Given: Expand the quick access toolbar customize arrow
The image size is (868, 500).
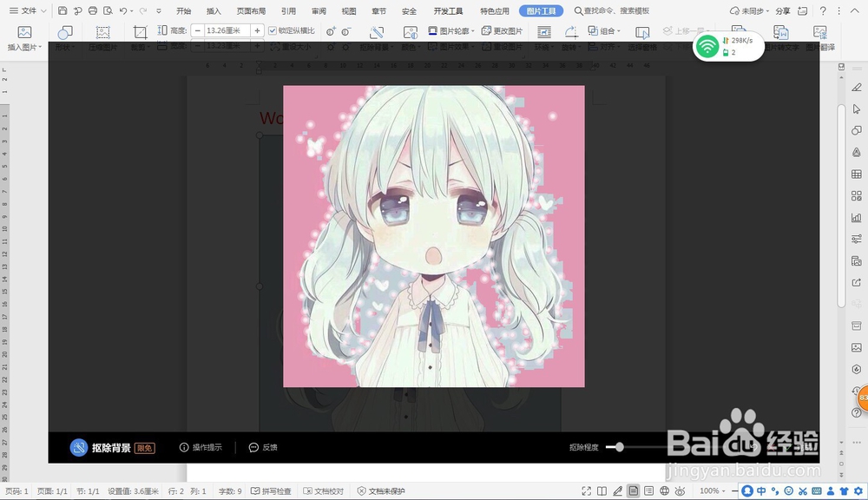Looking at the screenshot, I should (x=159, y=11).
